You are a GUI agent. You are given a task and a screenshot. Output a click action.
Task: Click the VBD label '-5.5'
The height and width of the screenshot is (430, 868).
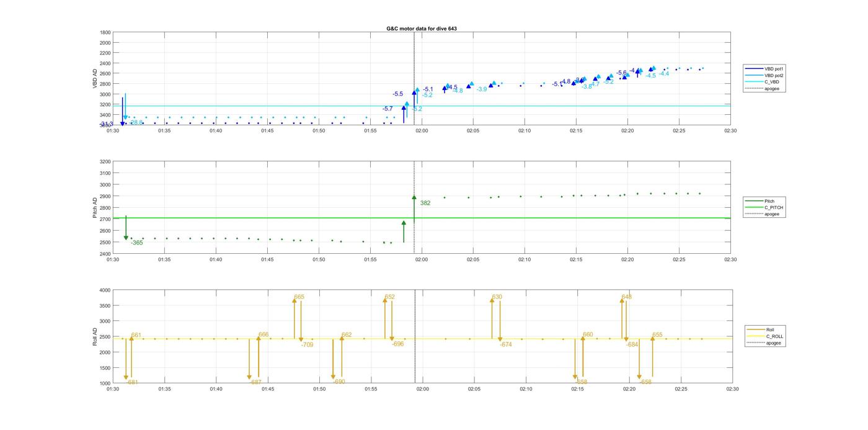click(397, 94)
